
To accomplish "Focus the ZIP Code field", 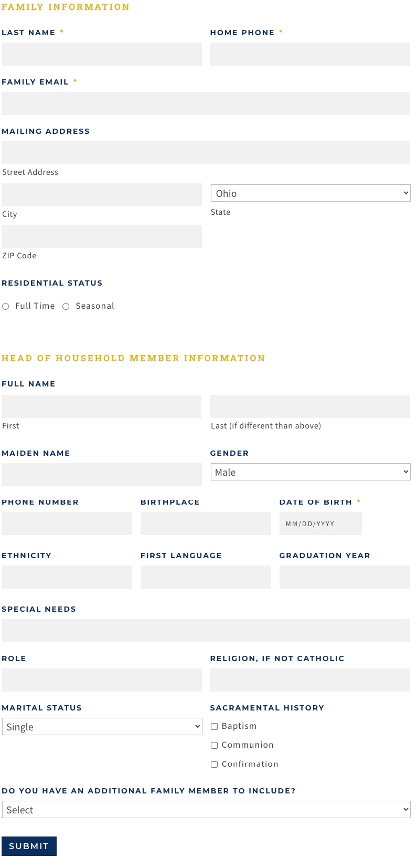I will pos(102,237).
